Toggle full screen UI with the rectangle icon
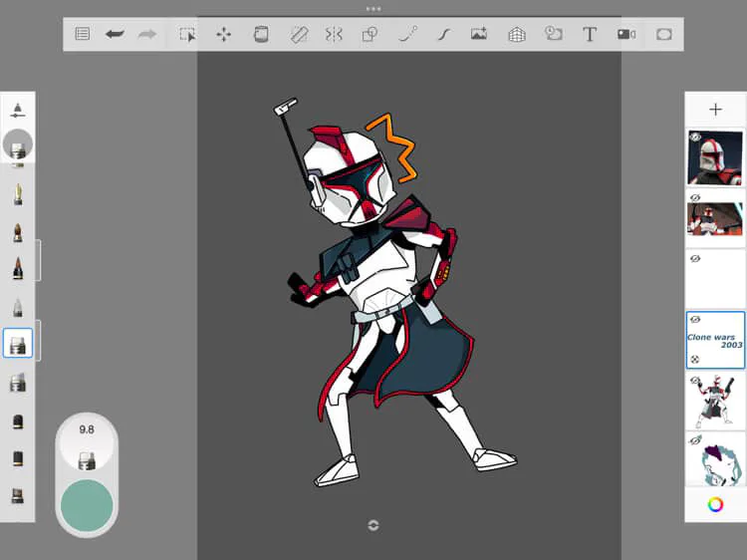The width and height of the screenshot is (747, 560). pos(664,34)
